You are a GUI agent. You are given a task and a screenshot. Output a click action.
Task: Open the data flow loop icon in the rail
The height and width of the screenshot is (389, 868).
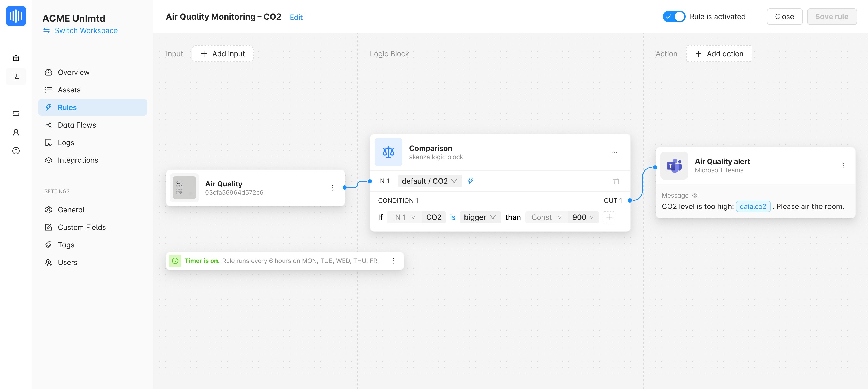16,113
